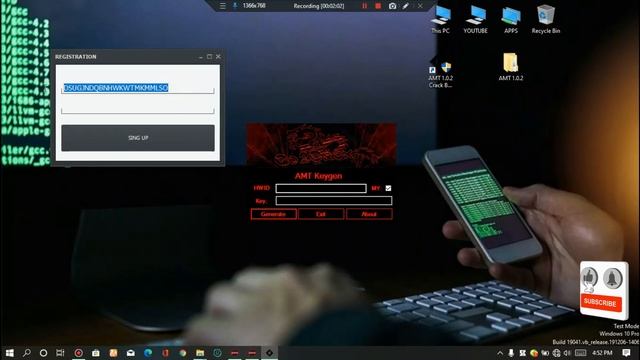640x360 pixels.
Task: Open the teal circular app on taskbar
Action: point(217,353)
